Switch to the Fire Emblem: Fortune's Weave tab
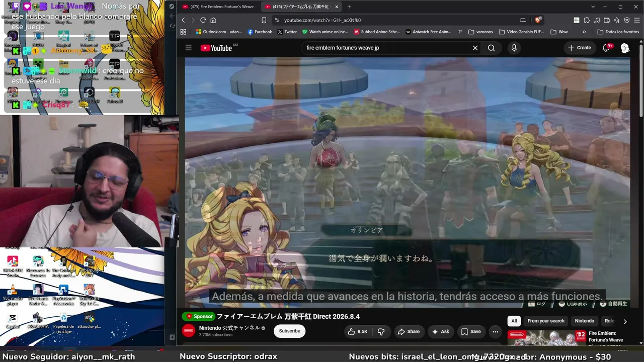The height and width of the screenshot is (362, 644). point(218,7)
